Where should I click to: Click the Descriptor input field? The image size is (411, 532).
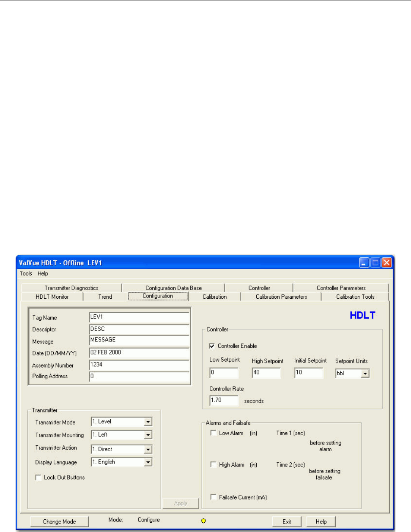[x=139, y=329]
